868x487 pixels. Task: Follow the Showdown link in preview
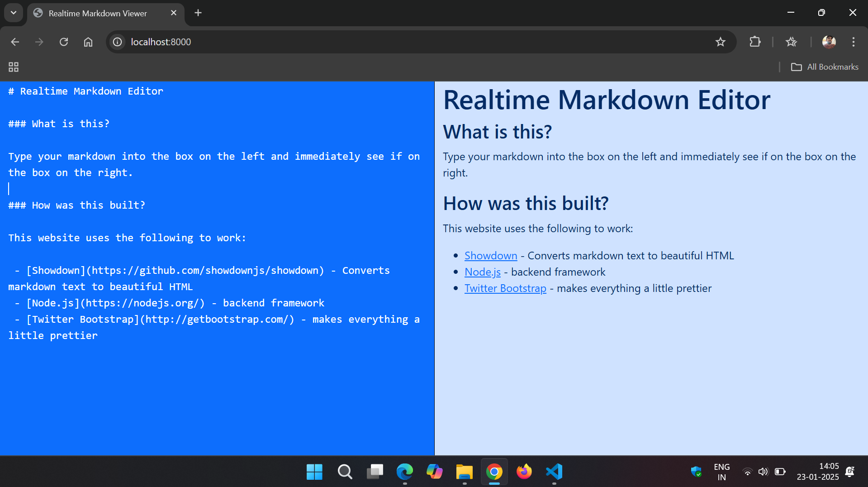point(490,256)
